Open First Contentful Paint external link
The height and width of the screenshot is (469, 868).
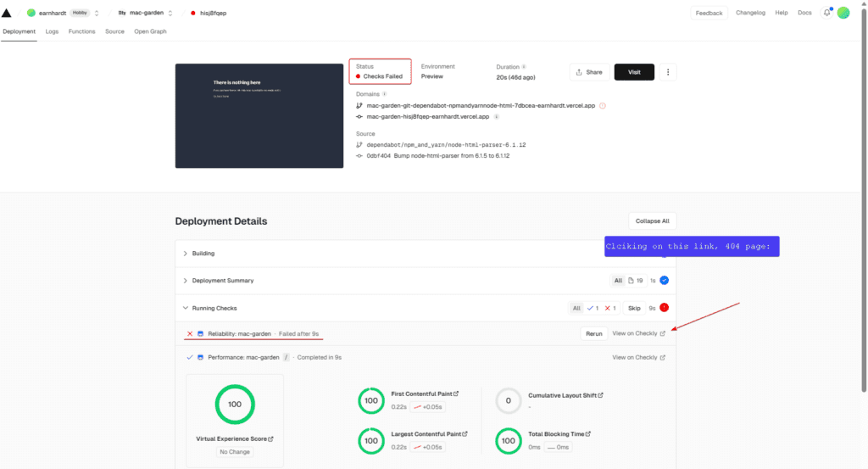pos(456,394)
